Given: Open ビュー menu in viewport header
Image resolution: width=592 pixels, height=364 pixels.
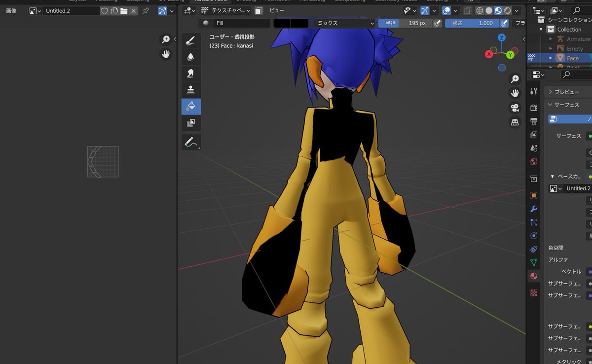Looking at the screenshot, I should [277, 10].
